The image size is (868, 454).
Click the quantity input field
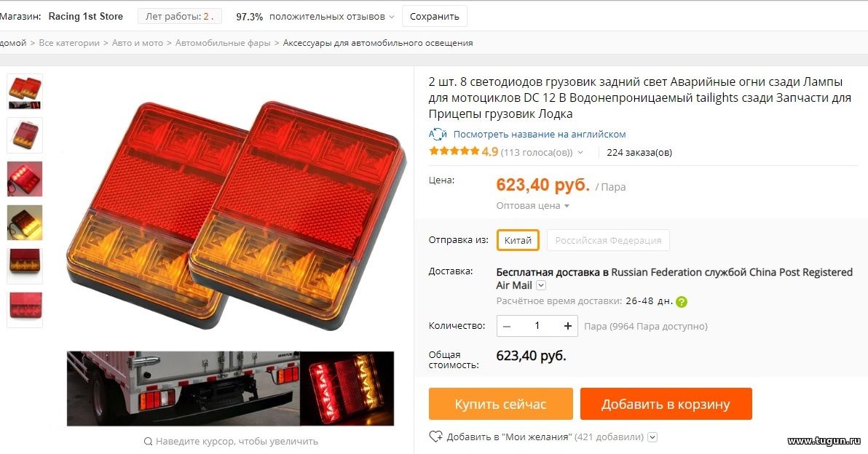pyautogui.click(x=537, y=326)
